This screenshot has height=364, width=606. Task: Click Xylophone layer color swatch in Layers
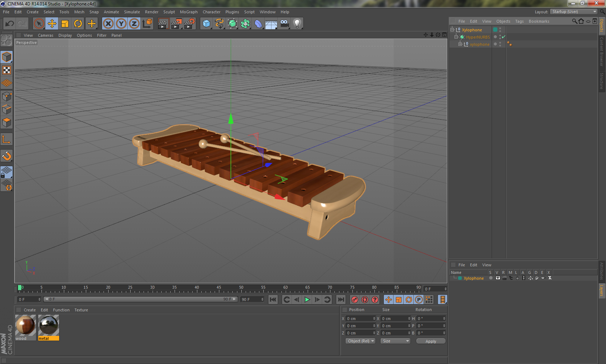coord(460,278)
